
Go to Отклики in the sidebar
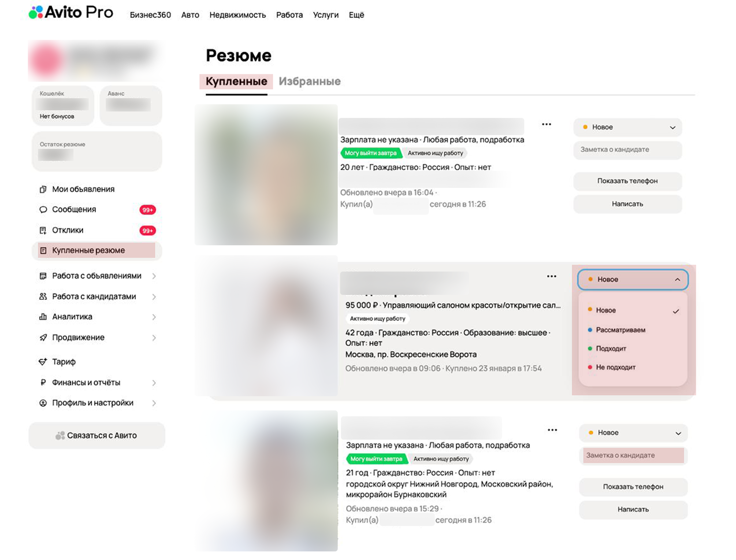(68, 230)
